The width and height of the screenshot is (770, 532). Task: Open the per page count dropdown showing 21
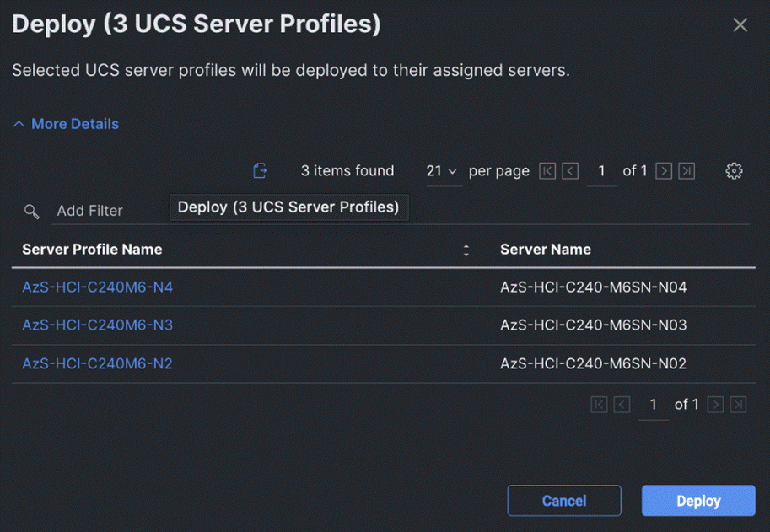click(x=442, y=170)
